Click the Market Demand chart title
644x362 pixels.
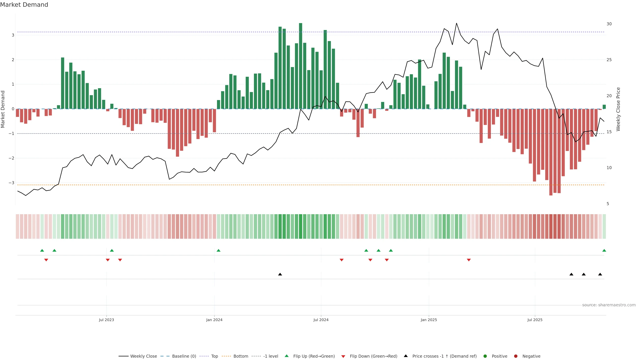point(24,5)
